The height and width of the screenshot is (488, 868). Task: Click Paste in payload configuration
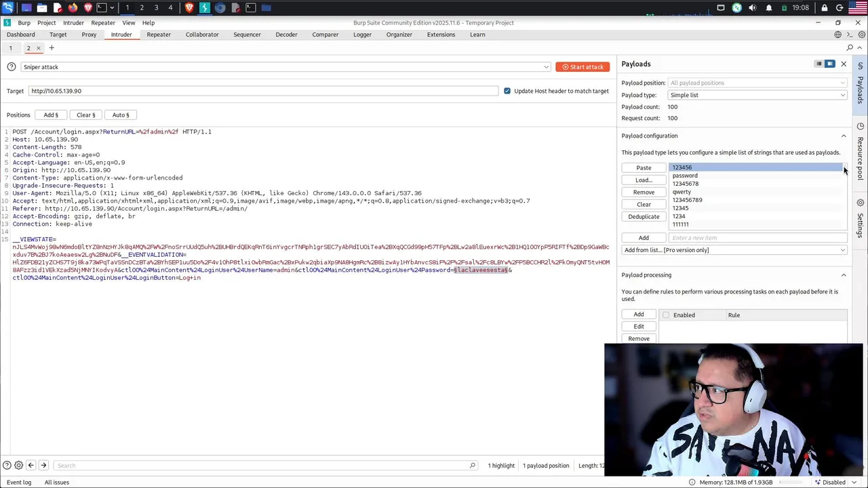644,168
